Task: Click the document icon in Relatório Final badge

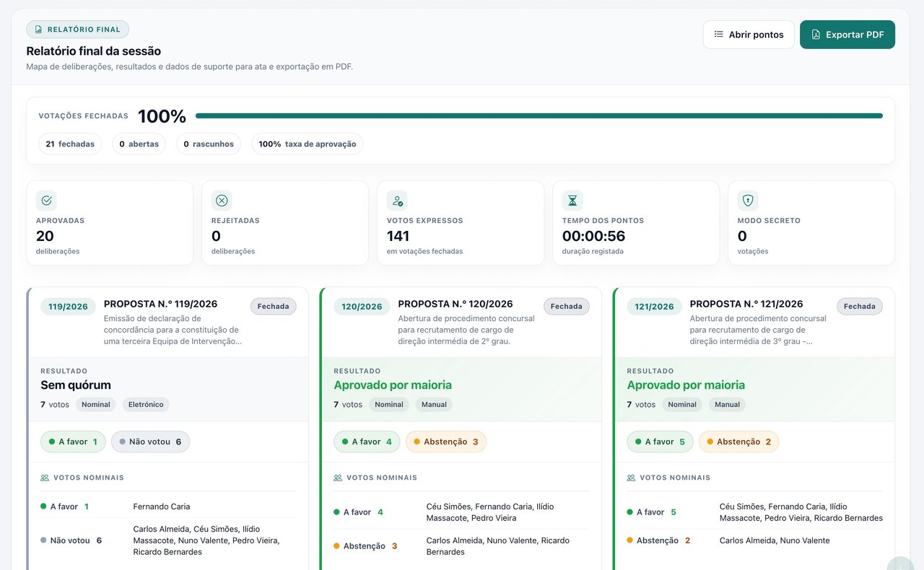Action: (x=39, y=30)
